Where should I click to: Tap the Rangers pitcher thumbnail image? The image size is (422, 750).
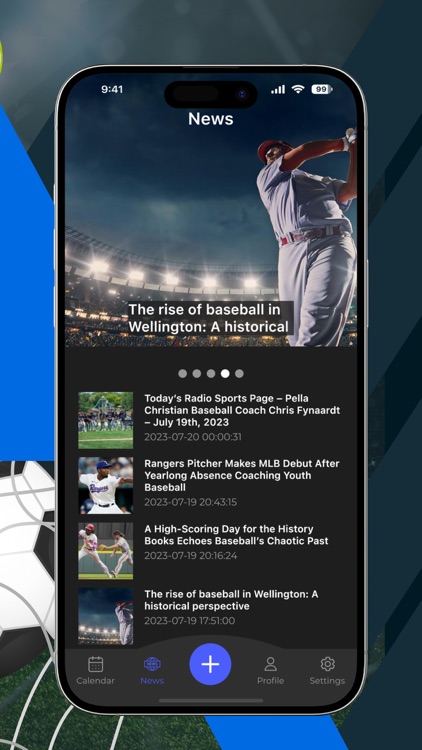106,485
